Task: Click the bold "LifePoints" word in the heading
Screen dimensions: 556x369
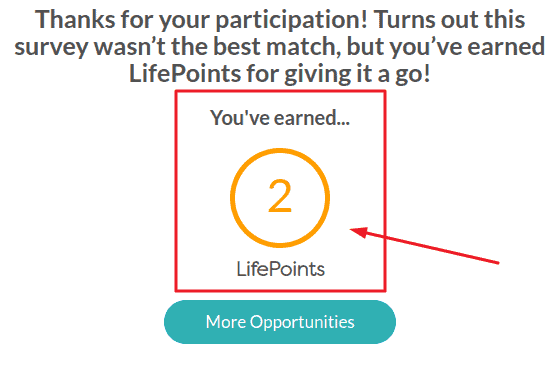Action: pyautogui.click(x=185, y=74)
